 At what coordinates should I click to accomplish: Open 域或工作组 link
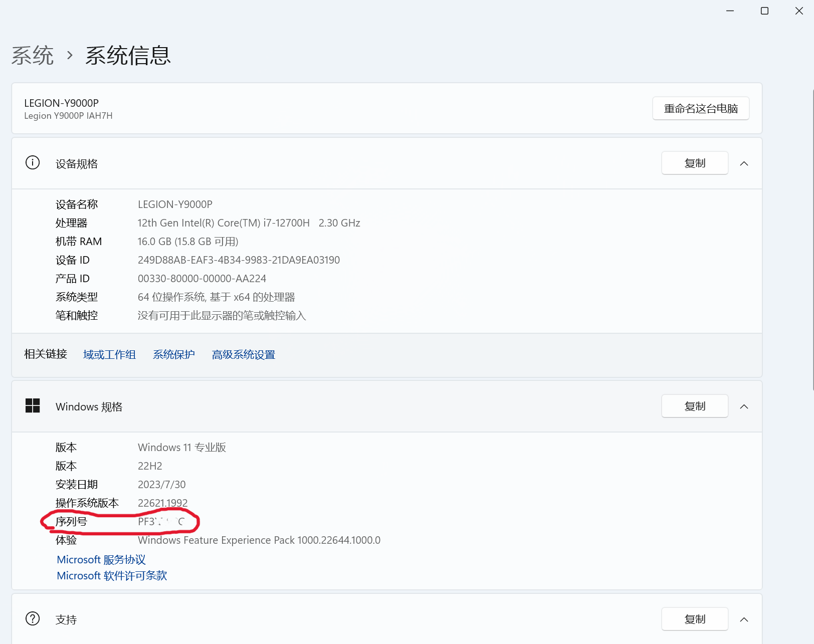109,355
